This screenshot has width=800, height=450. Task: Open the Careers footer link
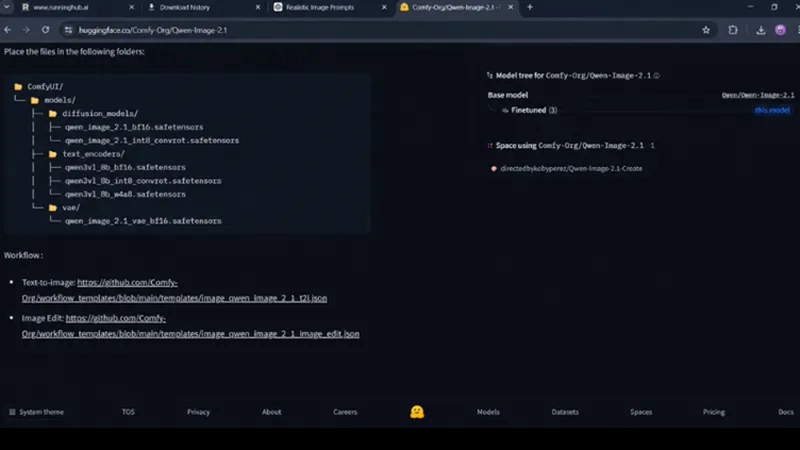345,412
